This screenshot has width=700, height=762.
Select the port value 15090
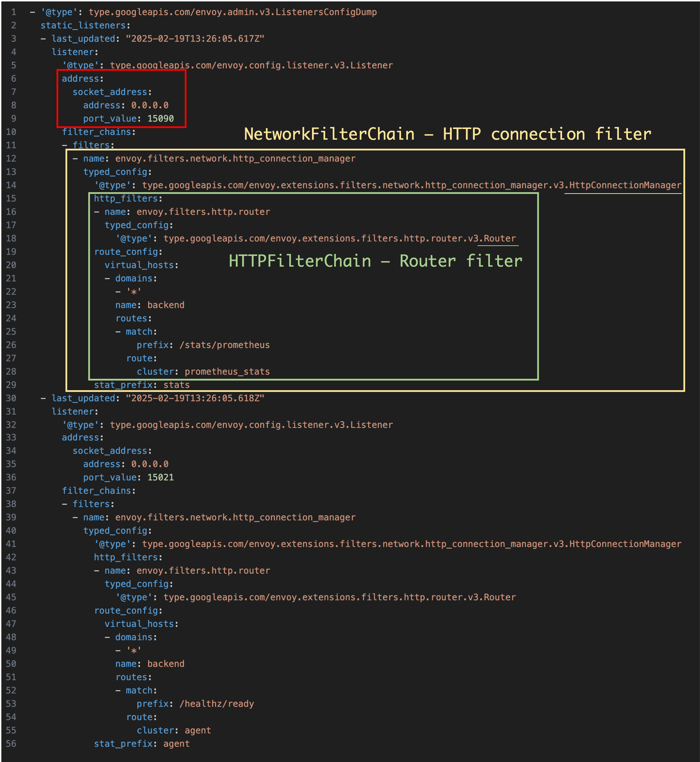[x=161, y=119]
